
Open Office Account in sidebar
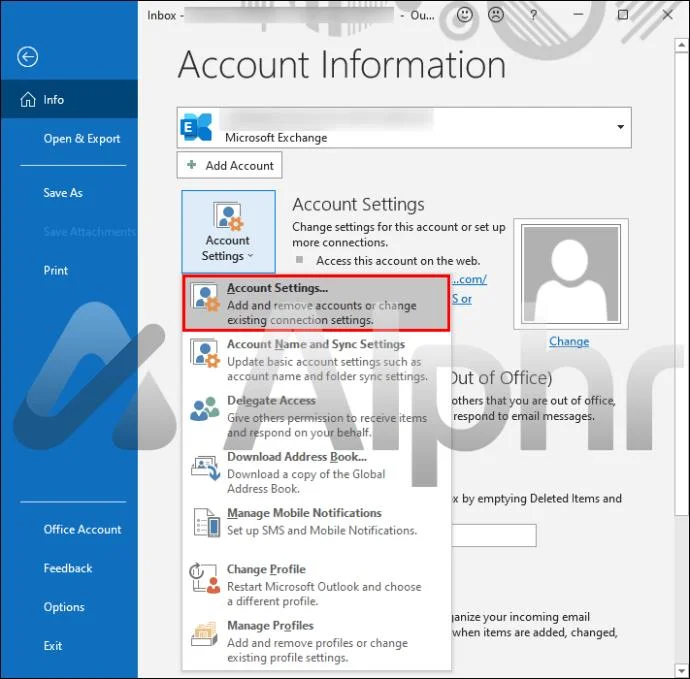pos(82,529)
